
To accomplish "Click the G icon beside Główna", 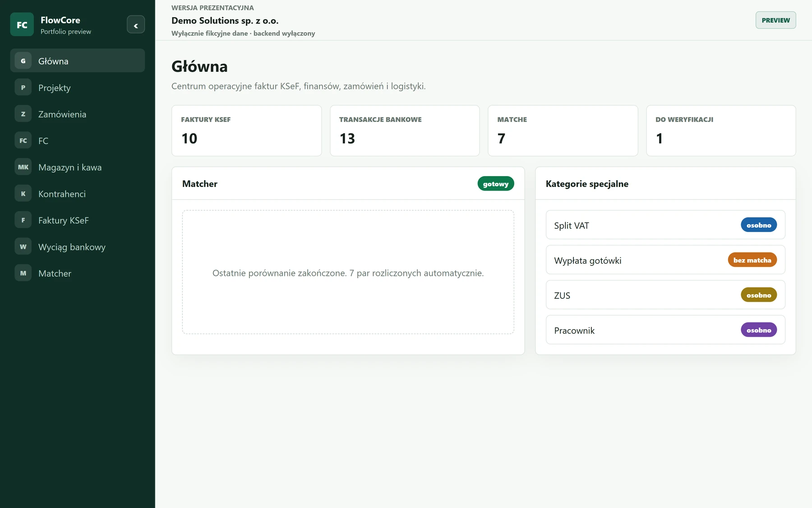I will point(23,61).
